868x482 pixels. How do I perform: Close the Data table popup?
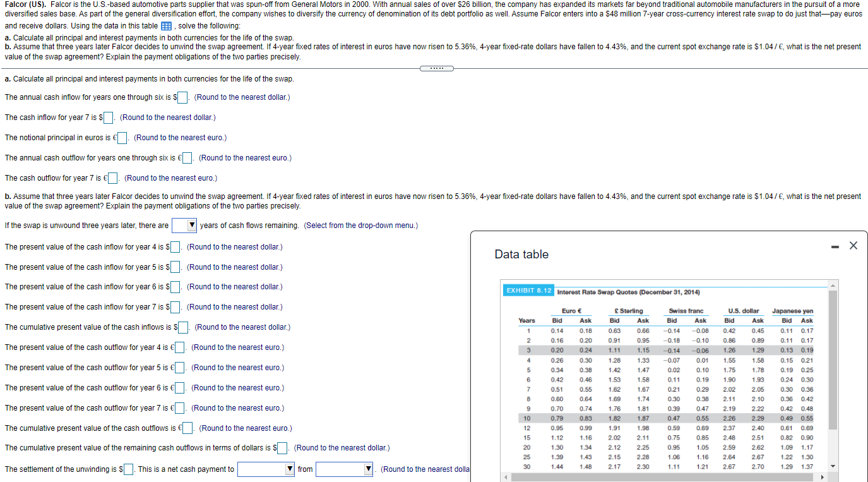point(853,246)
